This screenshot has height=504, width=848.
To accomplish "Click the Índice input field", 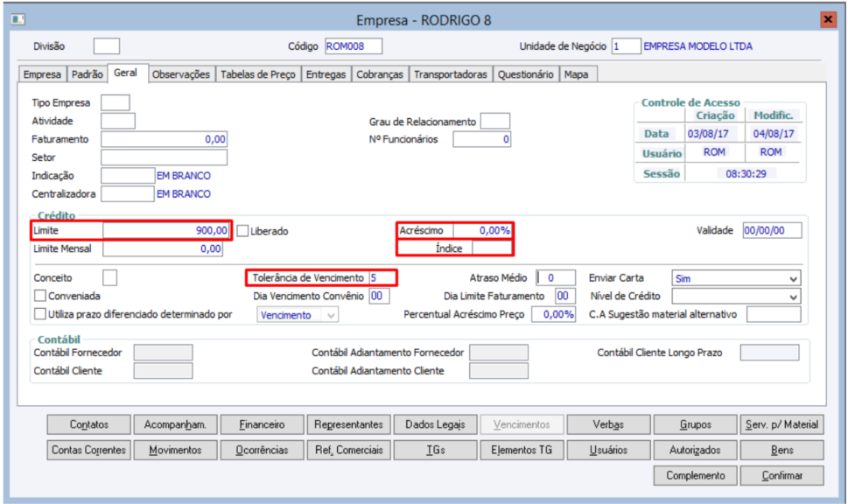I will 492,248.
